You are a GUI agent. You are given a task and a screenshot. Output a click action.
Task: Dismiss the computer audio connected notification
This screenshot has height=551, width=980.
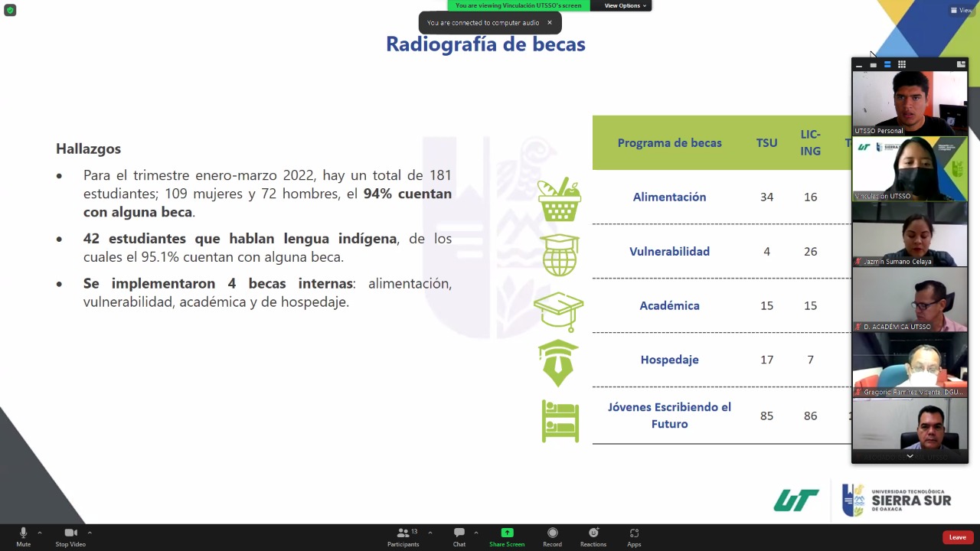tap(549, 23)
